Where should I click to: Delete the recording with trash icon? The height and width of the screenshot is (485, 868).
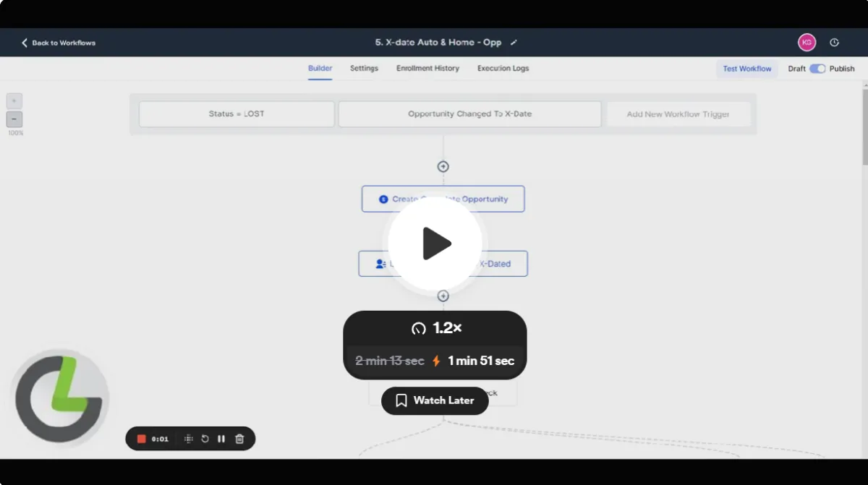(x=239, y=439)
